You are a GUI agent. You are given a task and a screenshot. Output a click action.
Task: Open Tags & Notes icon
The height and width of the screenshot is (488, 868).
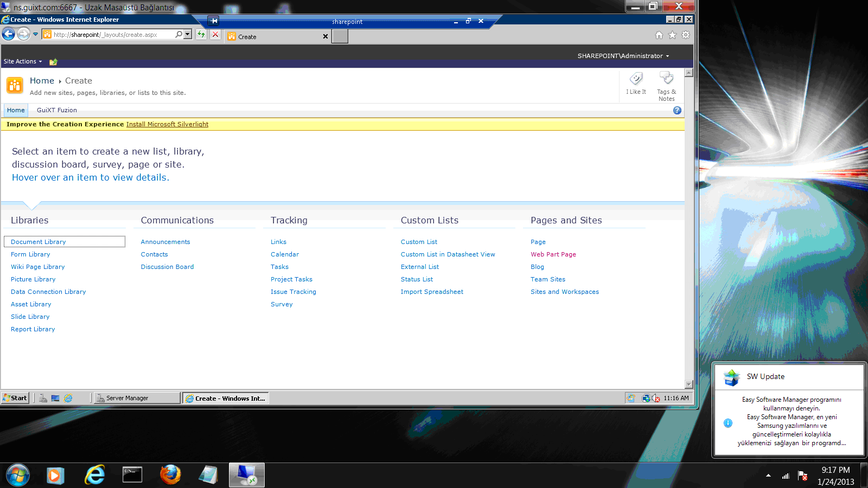click(x=666, y=79)
